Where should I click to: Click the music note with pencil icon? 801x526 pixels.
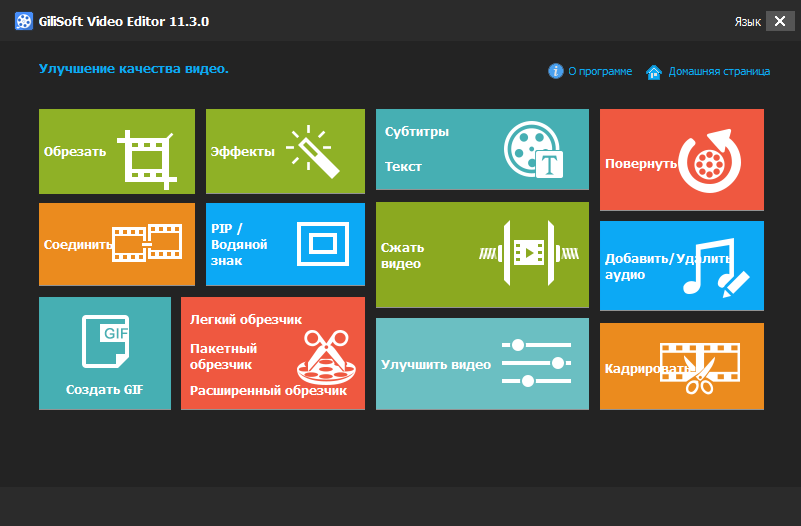click(x=716, y=267)
